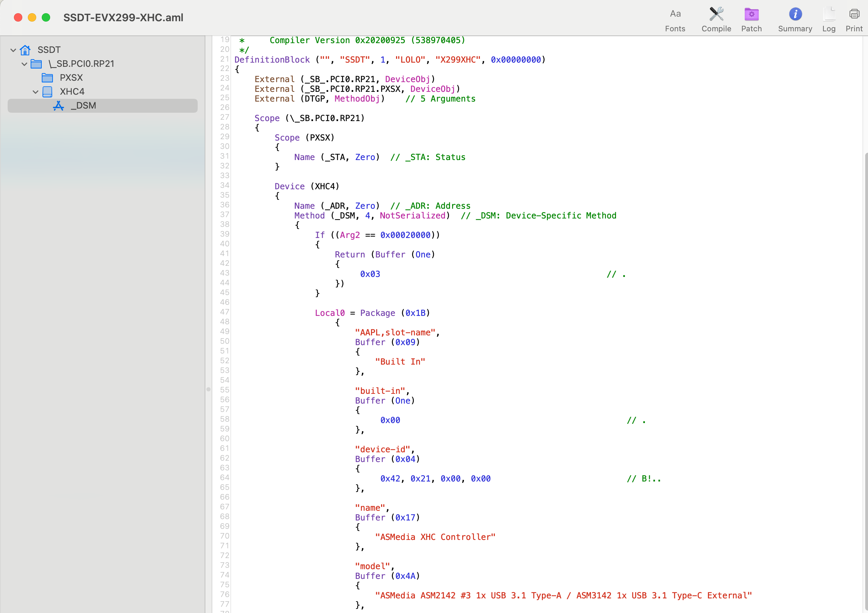868x613 pixels.
Task: Click the // B!.. comment
Action: [x=644, y=478]
